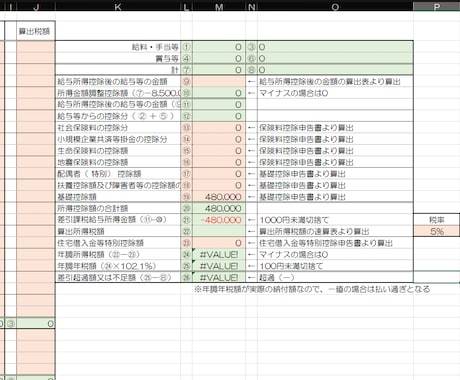Select column K header
The image size is (460, 380).
[118, 6]
